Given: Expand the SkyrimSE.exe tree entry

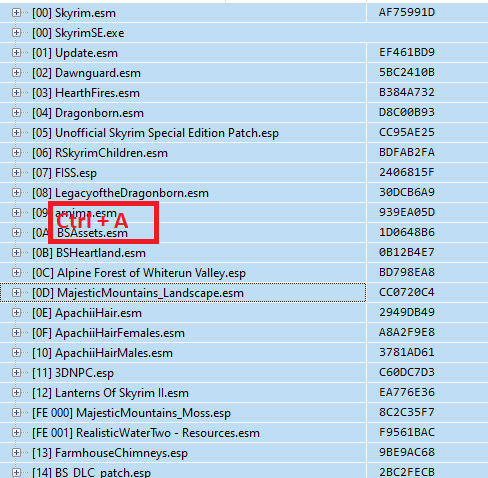Looking at the screenshot, I should [16, 33].
